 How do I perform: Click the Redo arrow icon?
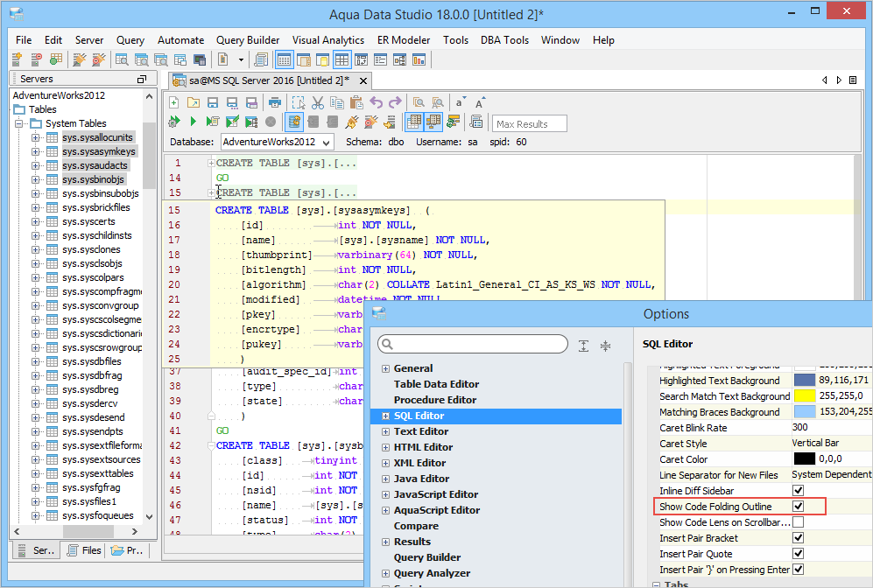(395, 102)
